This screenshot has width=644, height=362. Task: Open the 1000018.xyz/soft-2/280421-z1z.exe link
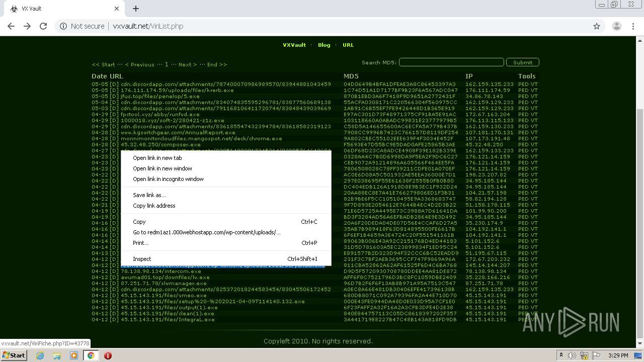click(x=173, y=120)
